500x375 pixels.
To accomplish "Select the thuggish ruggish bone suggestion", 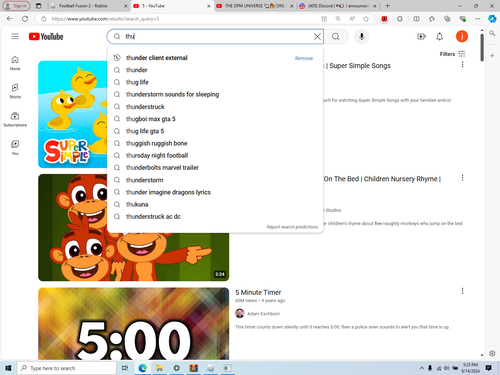I will 215,143.
